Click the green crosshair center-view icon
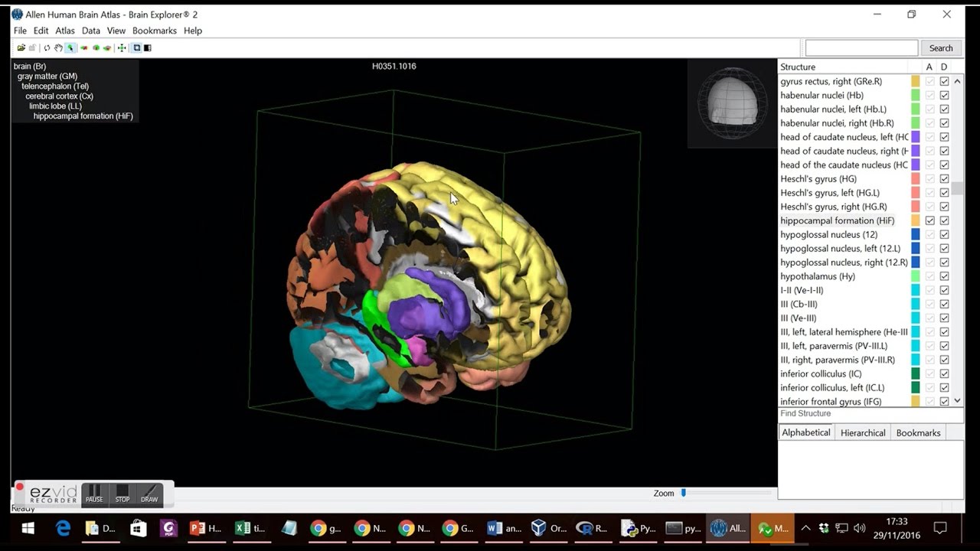Image resolution: width=980 pixels, height=551 pixels. pyautogui.click(x=122, y=48)
